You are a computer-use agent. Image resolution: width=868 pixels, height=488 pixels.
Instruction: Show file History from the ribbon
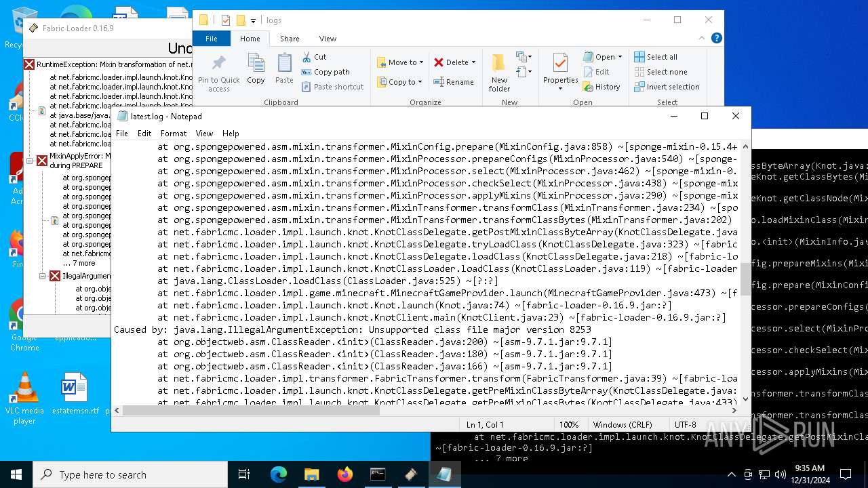pyautogui.click(x=601, y=87)
